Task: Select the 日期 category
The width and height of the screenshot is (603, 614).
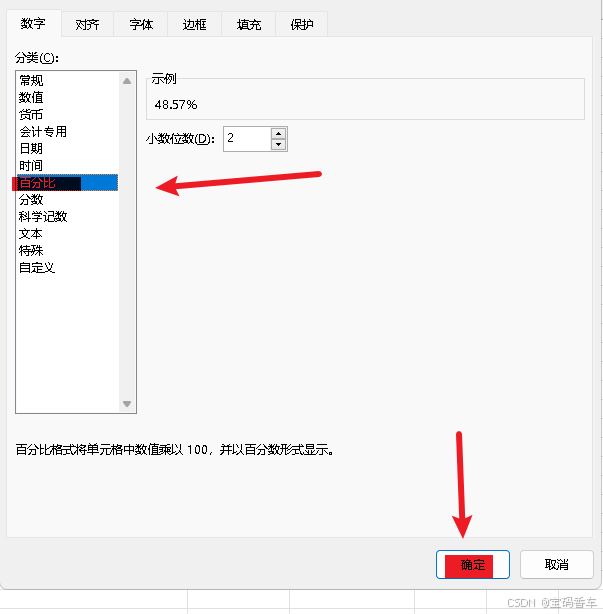Action: click(67, 148)
